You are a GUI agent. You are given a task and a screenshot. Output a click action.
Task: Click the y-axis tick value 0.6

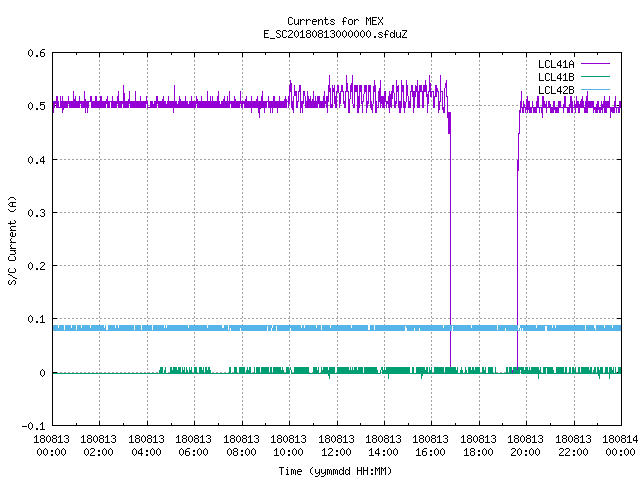click(x=36, y=53)
